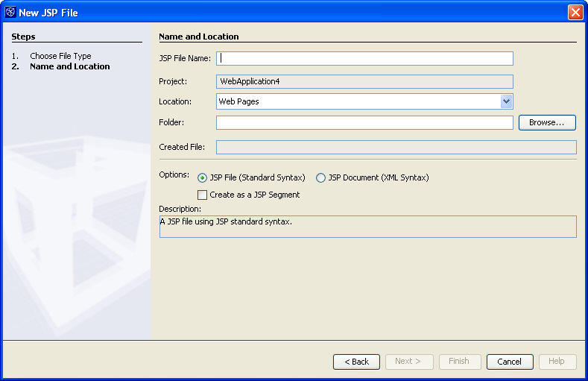Open the Location dropdown showing Web Pages
The image size is (588, 381).
click(506, 101)
